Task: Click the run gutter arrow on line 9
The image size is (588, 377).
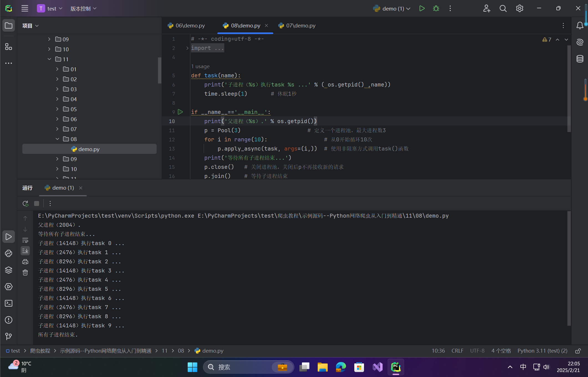Action: tap(180, 112)
